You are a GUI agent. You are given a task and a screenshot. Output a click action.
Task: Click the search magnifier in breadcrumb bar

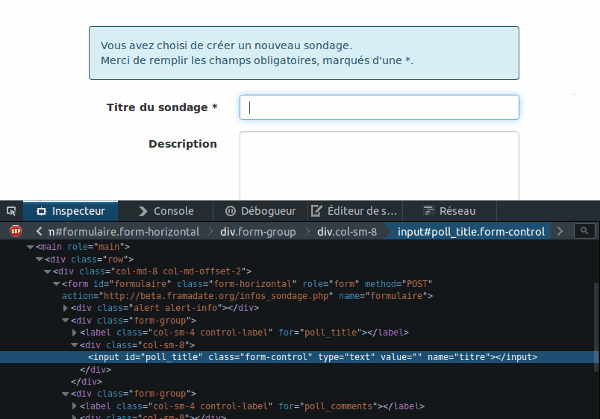click(x=584, y=231)
